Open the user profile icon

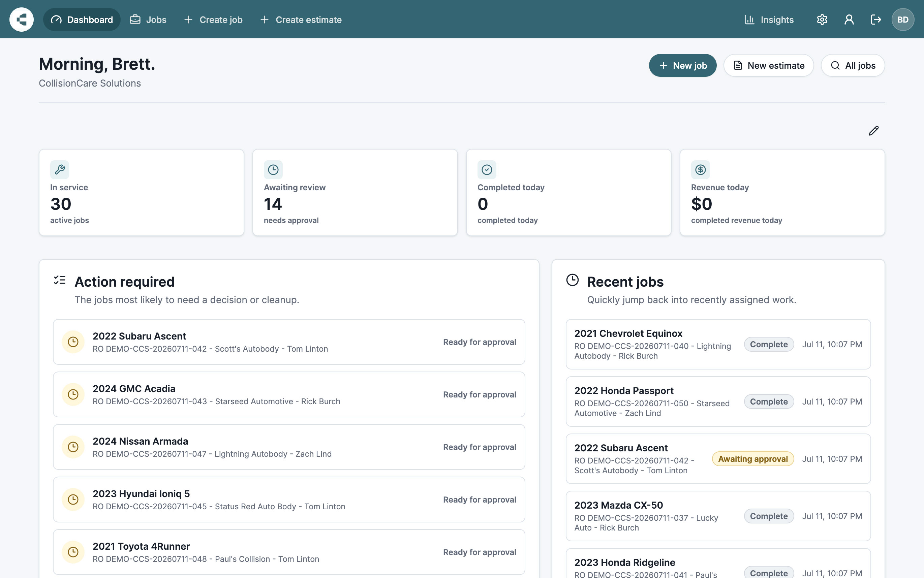[849, 20]
